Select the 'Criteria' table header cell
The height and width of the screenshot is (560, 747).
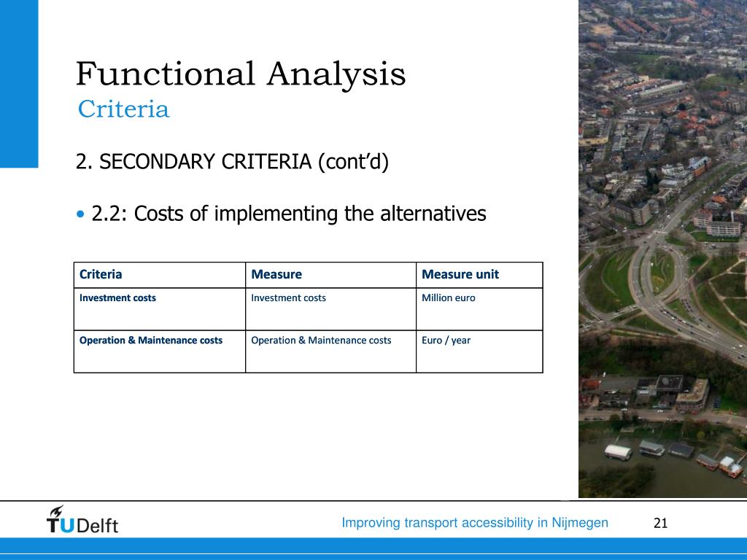(x=160, y=275)
